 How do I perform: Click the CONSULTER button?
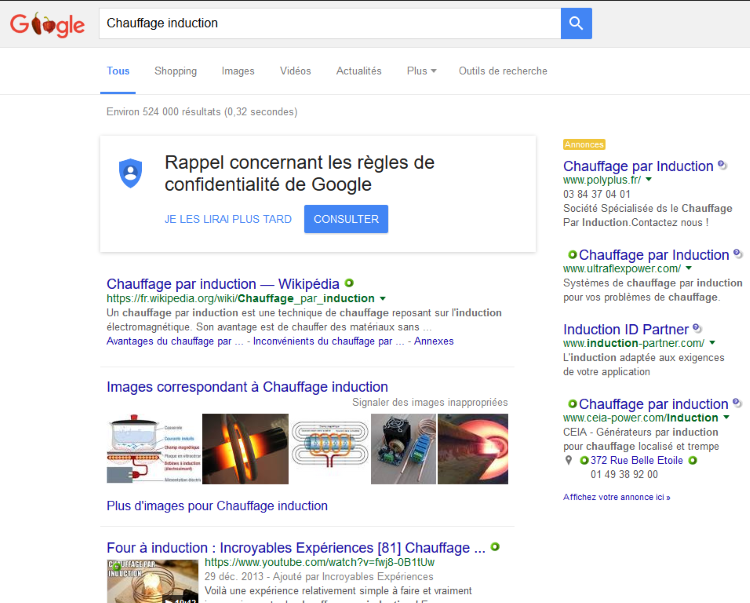[x=346, y=219]
